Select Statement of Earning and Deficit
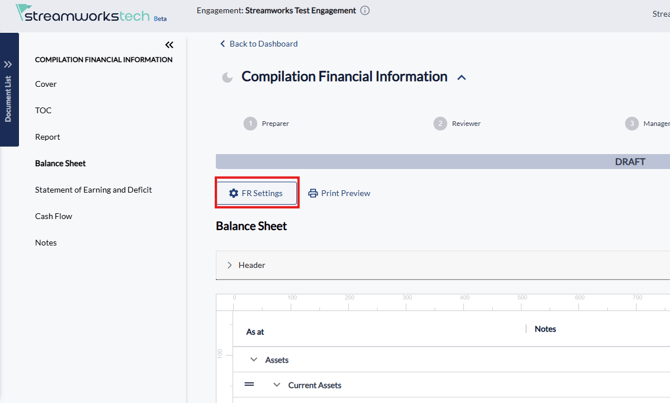 coord(93,190)
